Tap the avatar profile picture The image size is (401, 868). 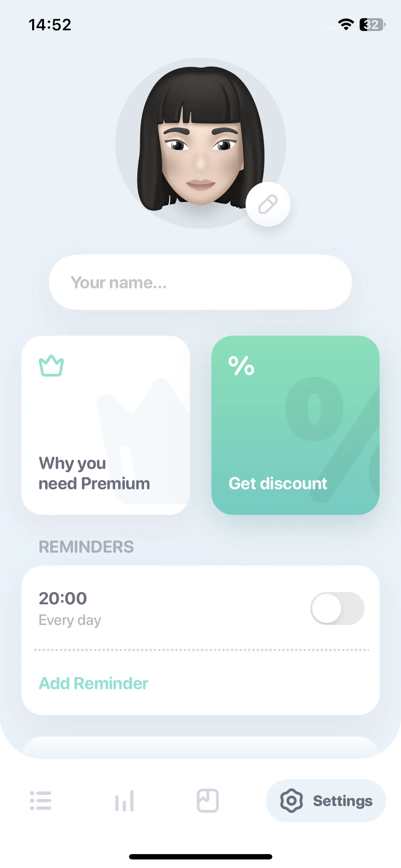[200, 143]
